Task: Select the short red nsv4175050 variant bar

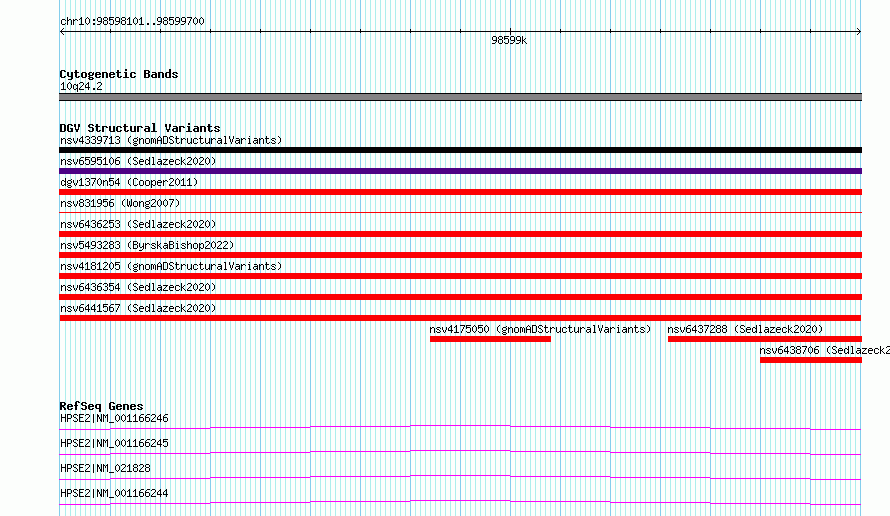Action: (490, 339)
